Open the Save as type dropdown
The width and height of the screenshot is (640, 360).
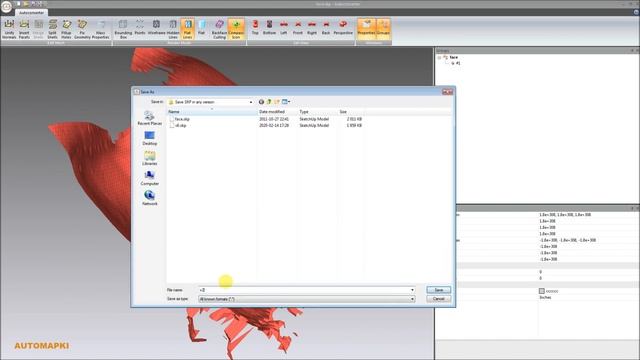(x=307, y=299)
